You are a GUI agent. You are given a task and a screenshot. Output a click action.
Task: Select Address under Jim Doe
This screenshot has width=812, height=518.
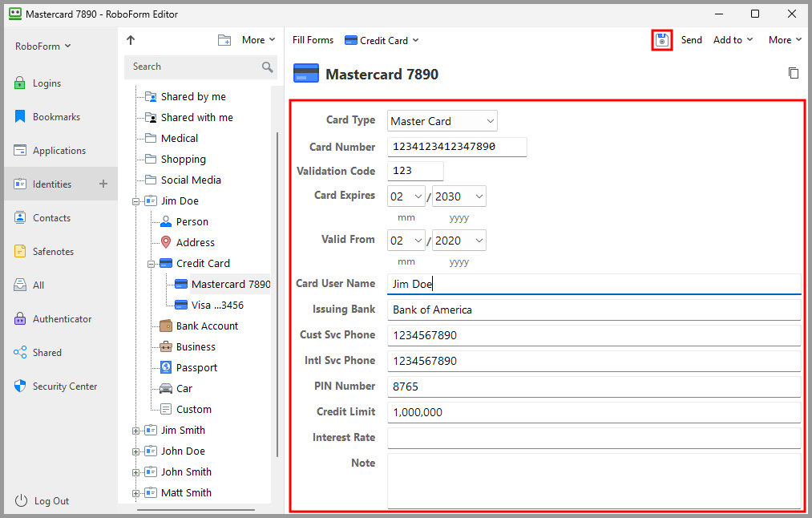point(188,242)
